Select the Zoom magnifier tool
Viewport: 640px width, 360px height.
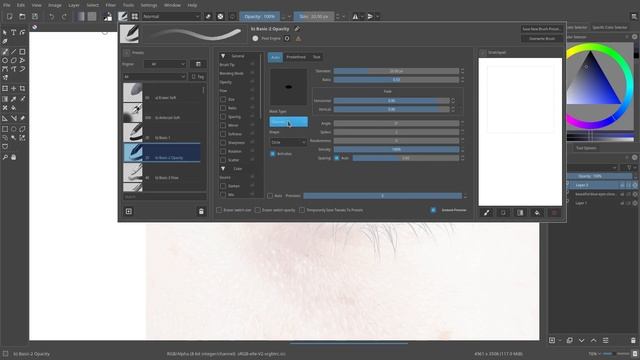[5, 157]
